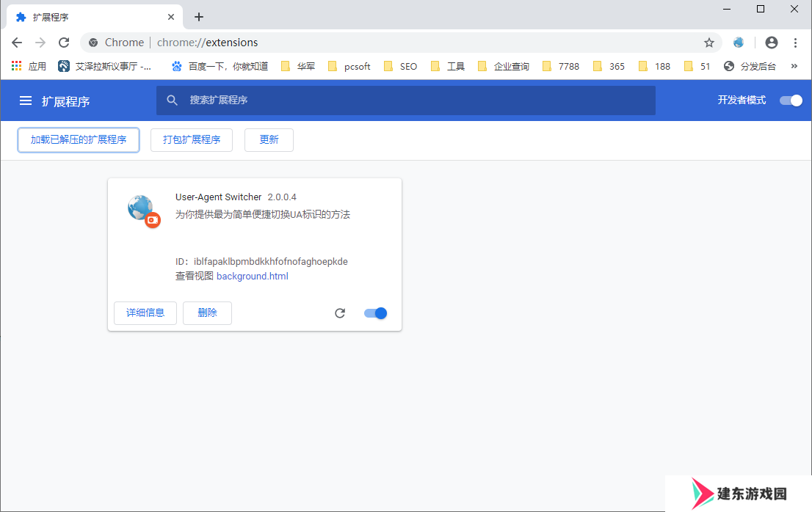Image resolution: width=812 pixels, height=512 pixels.
Task: Open the extensions hamburger menu
Action: click(x=26, y=100)
